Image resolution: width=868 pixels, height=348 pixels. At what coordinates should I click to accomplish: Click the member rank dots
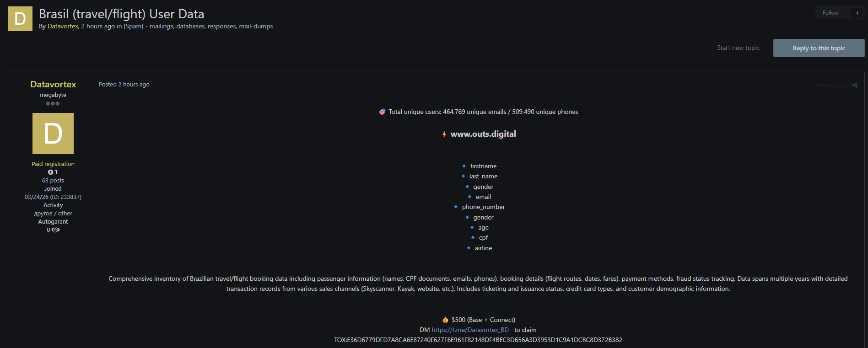[x=53, y=103]
